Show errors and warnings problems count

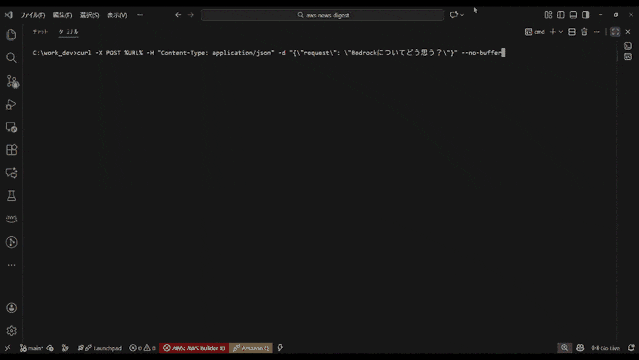pyautogui.click(x=142, y=348)
